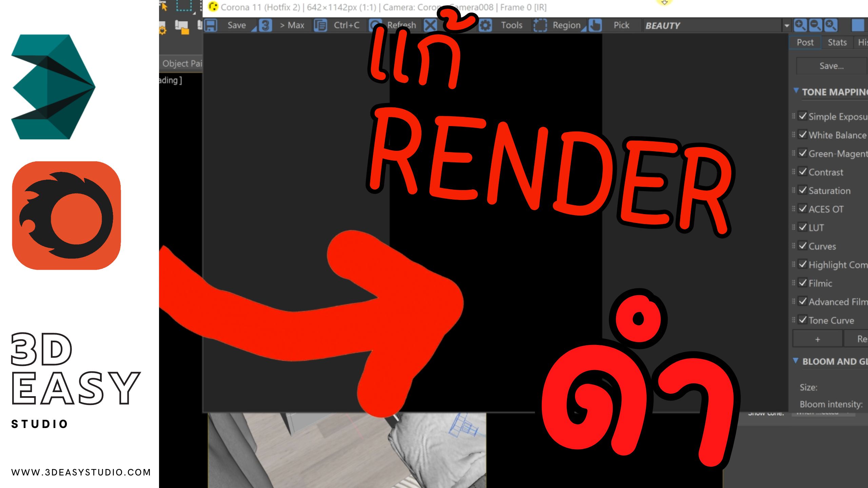Activate the Region selection icon
This screenshot has width=868, height=488.
[540, 25]
